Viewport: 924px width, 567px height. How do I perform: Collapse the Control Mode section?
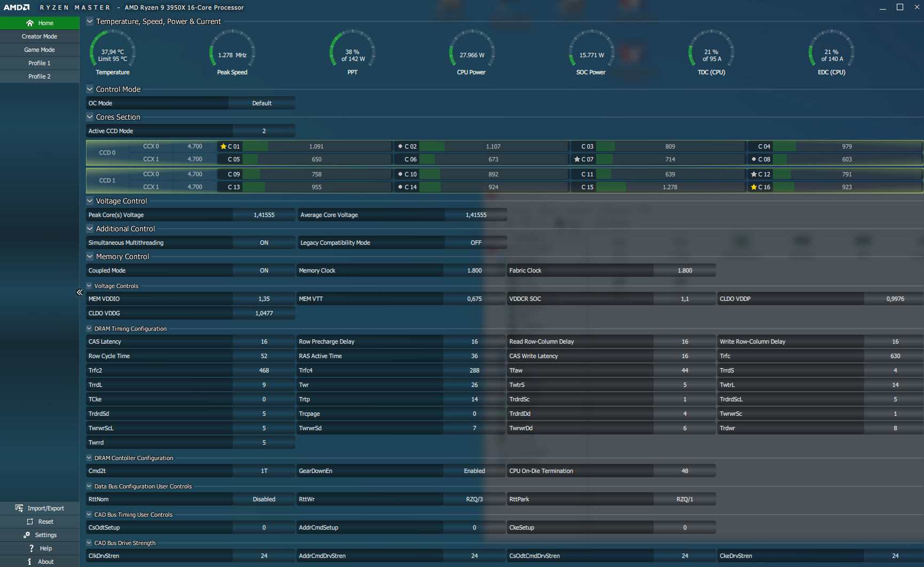90,89
